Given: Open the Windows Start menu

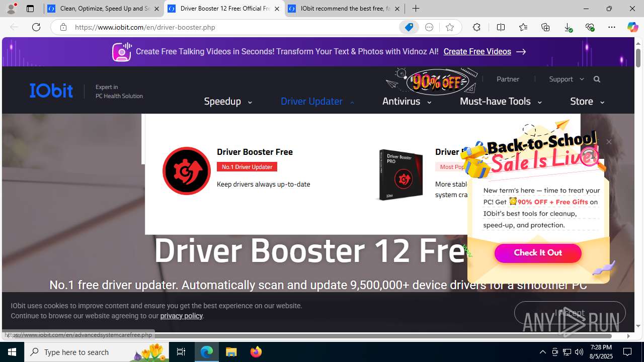Looking at the screenshot, I should click(12, 352).
